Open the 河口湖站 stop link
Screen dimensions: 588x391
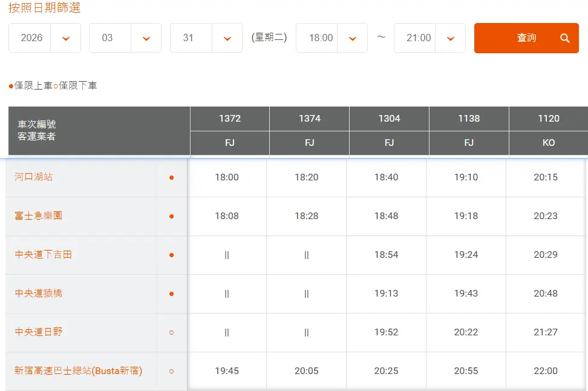[x=34, y=177]
